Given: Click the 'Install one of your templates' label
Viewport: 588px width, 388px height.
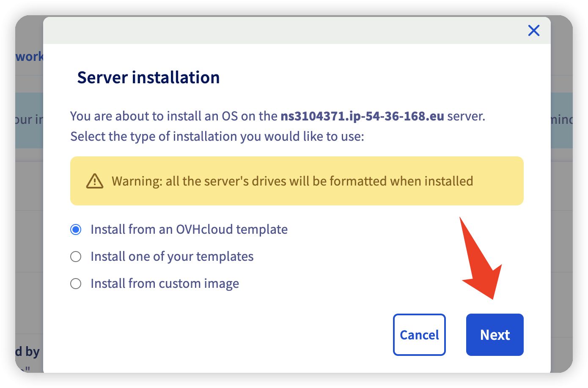Looking at the screenshot, I should (172, 257).
